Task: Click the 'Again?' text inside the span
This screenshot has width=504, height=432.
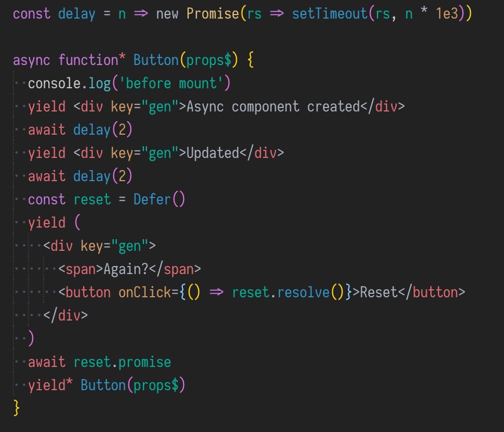Action: 126,269
